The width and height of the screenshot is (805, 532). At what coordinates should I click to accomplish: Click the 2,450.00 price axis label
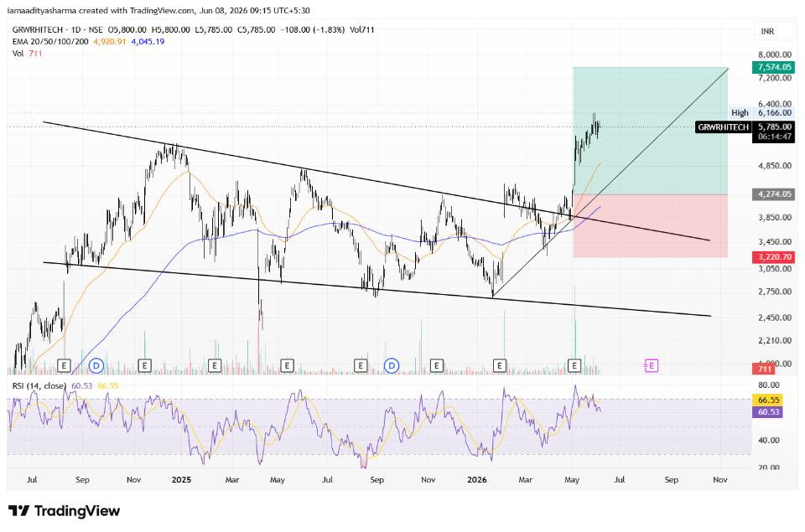point(775,318)
